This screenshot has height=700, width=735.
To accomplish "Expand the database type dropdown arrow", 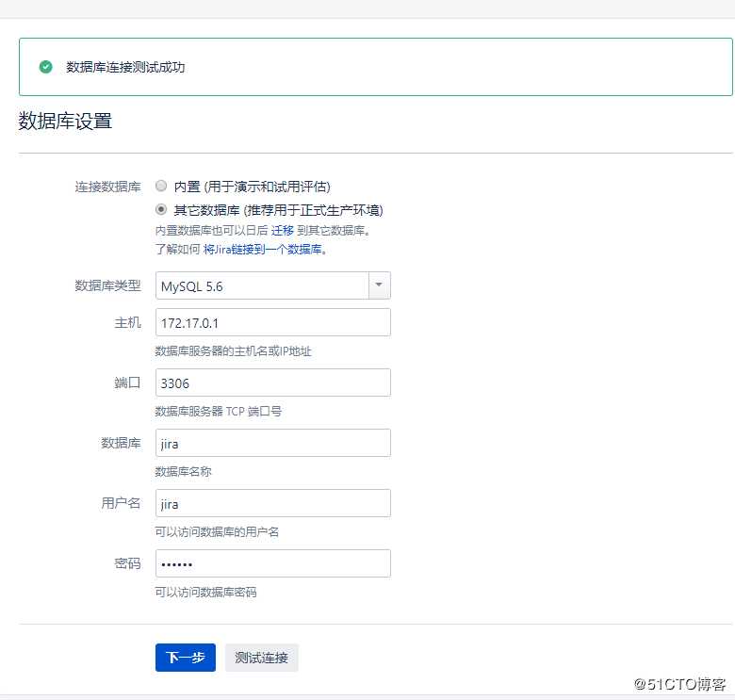I will tap(379, 285).
